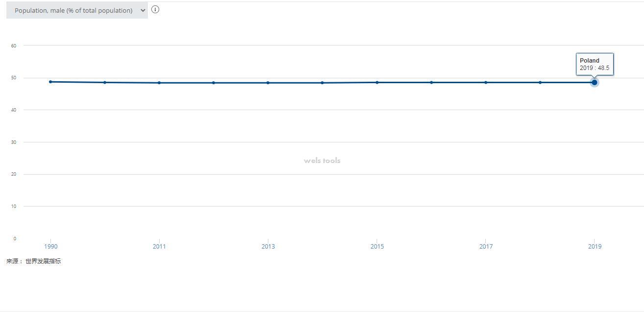Click the info icon beside indicator dropdown

(155, 9)
